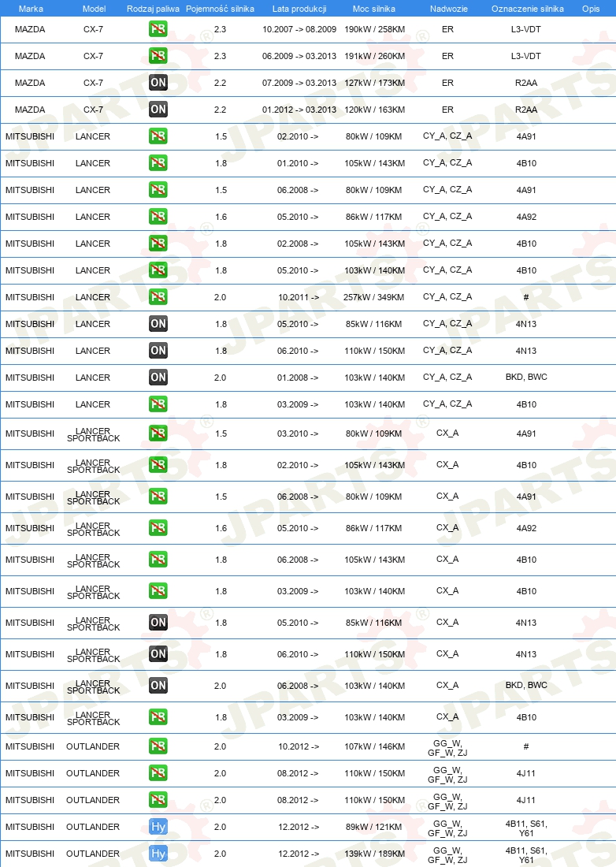The width and height of the screenshot is (616, 867).
Task: Click petrol icon in Lancer Sportback 02.2010 row
Action: tap(158, 465)
